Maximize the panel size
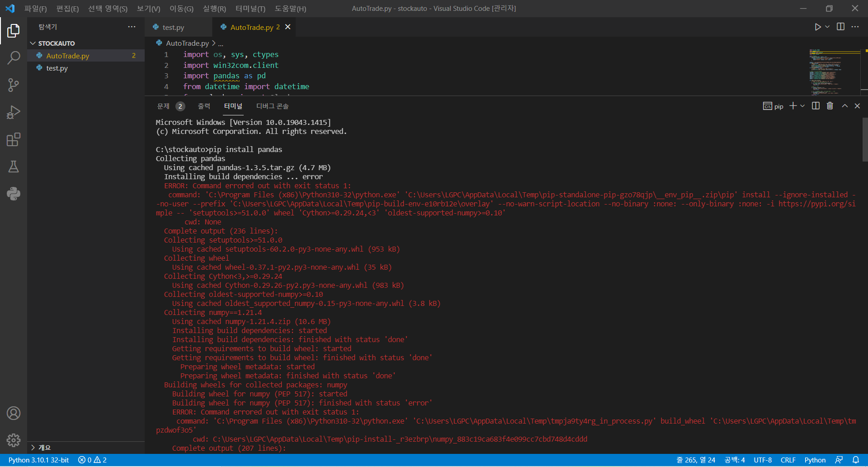The height and width of the screenshot is (467, 868). coord(844,106)
